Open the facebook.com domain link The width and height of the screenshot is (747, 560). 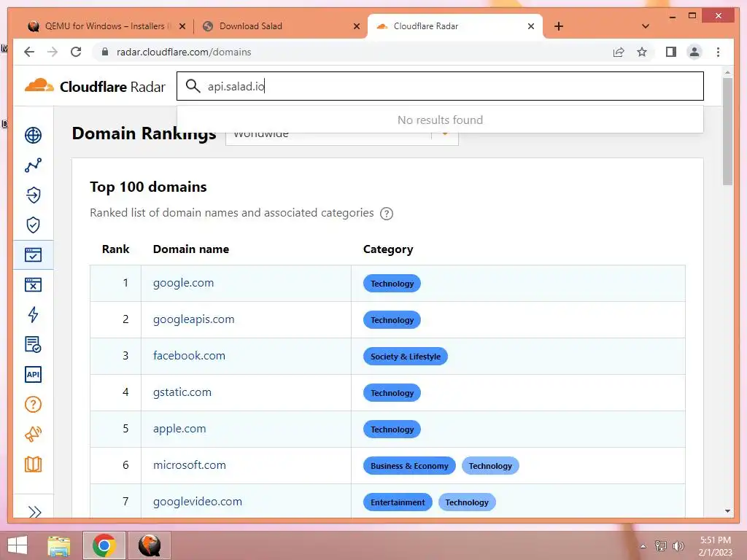189,356
